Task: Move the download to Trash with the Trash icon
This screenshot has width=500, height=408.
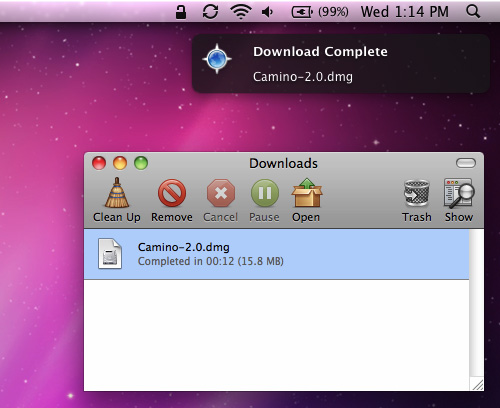Action: pos(416,193)
